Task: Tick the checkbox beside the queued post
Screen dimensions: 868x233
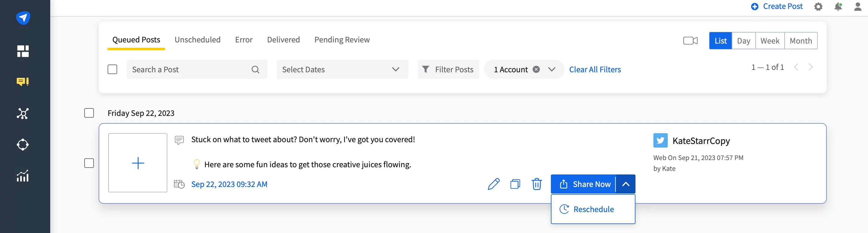Action: click(89, 163)
